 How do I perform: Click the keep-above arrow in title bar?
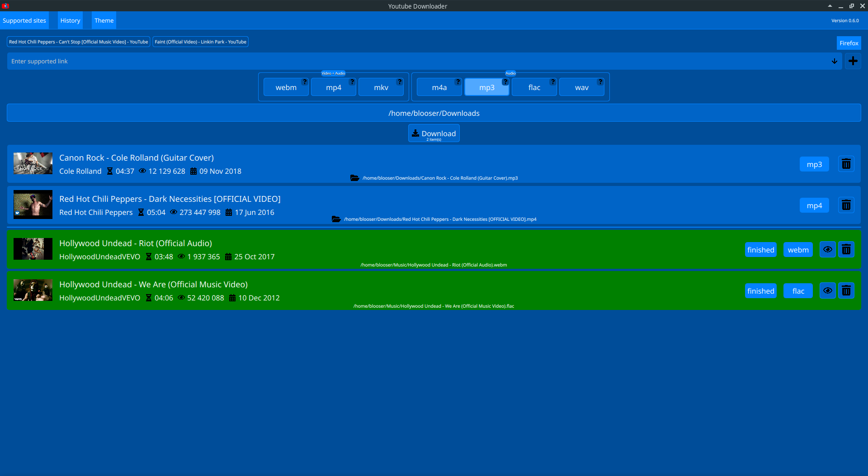click(x=830, y=6)
